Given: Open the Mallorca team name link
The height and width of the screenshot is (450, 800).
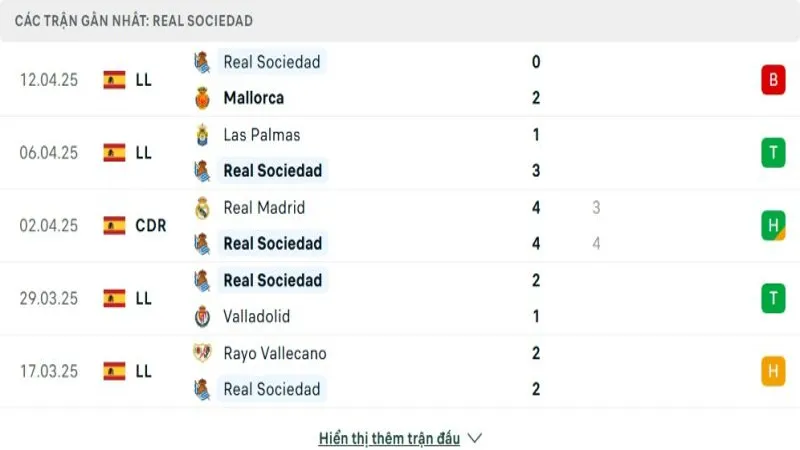Looking at the screenshot, I should pos(253,98).
